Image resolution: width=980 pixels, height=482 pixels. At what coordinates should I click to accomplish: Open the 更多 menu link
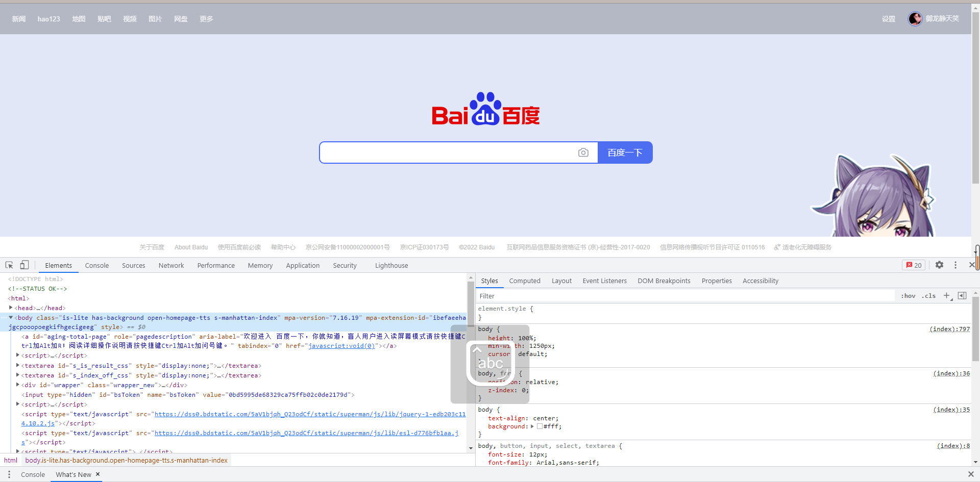coord(206,19)
